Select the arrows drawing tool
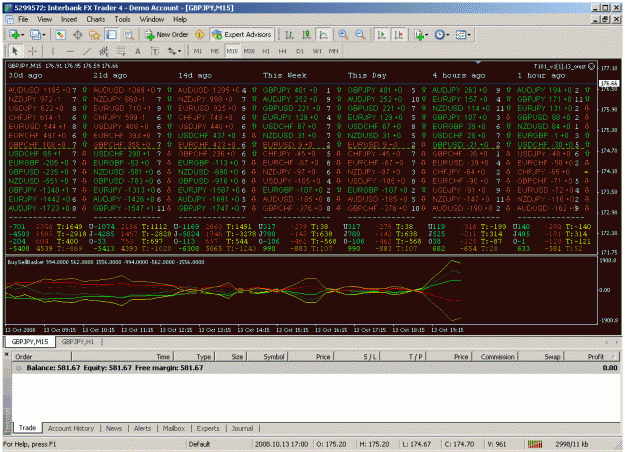 click(171, 51)
